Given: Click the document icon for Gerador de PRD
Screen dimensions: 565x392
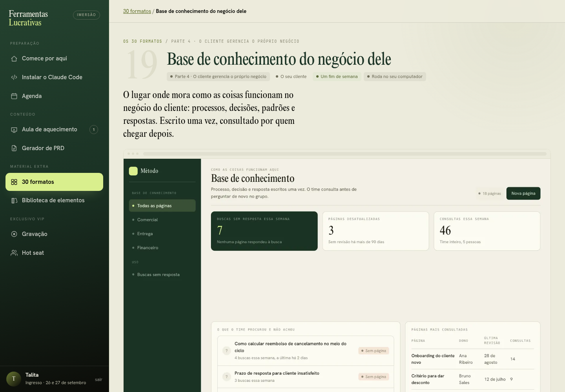Looking at the screenshot, I should [14, 148].
